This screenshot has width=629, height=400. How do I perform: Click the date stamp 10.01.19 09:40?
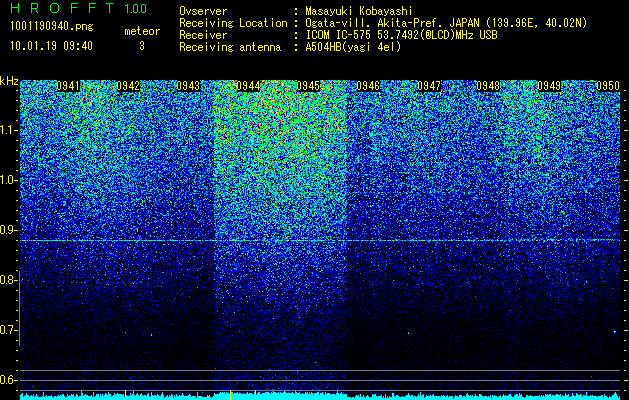(51, 46)
